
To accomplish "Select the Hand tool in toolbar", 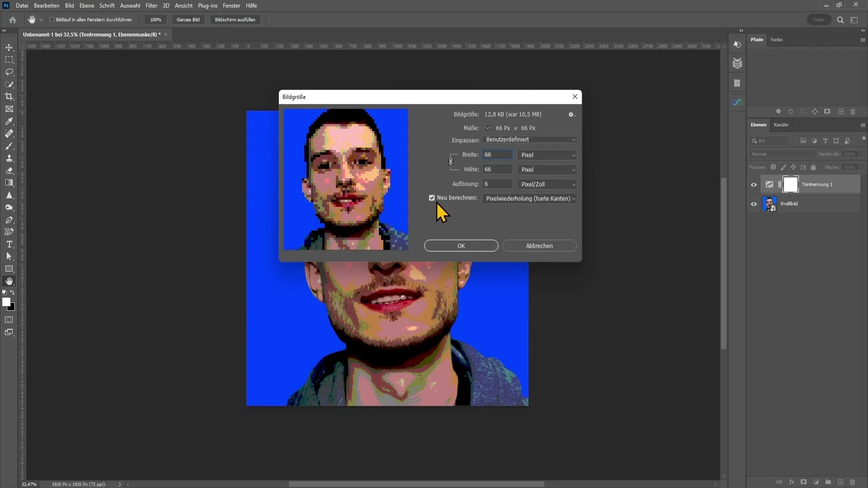I will pos(9,281).
